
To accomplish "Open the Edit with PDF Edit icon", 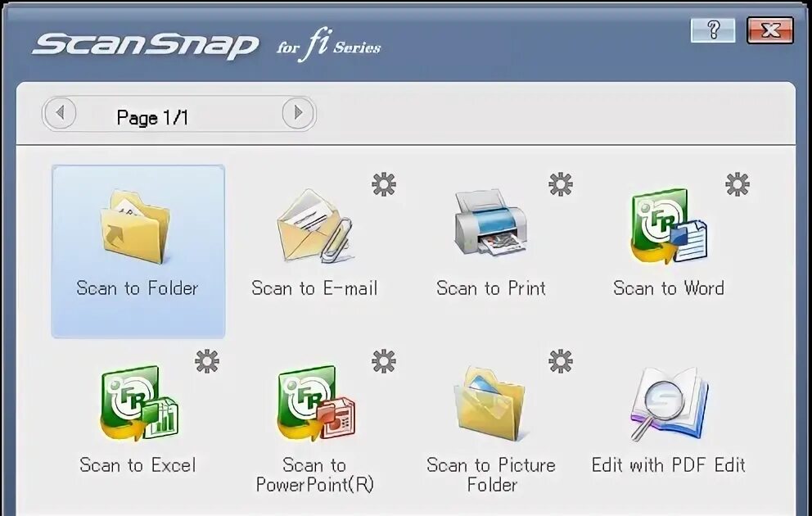I will [x=669, y=403].
